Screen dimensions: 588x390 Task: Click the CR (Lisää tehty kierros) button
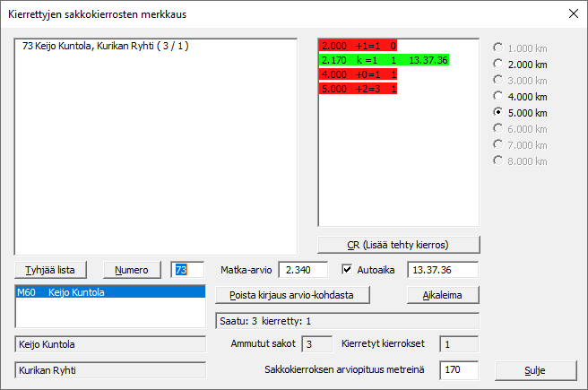pyautogui.click(x=399, y=245)
